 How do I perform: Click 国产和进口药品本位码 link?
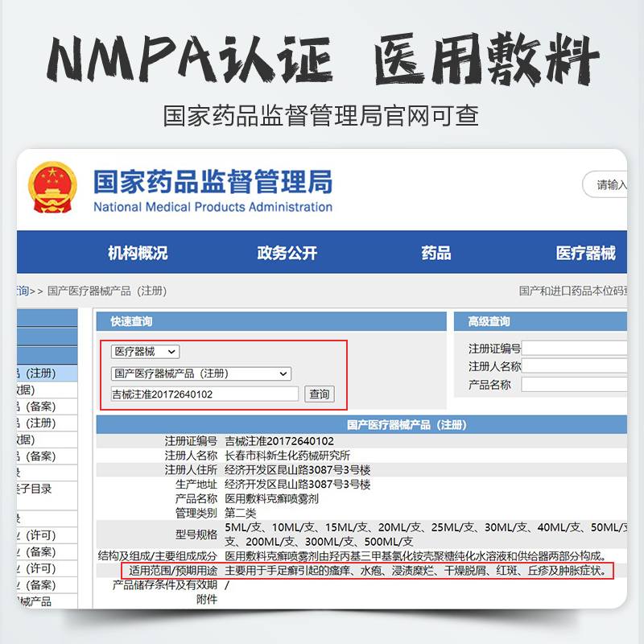click(573, 291)
